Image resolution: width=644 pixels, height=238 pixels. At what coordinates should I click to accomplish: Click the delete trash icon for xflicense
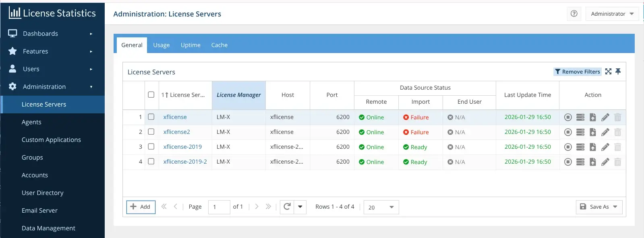point(617,117)
